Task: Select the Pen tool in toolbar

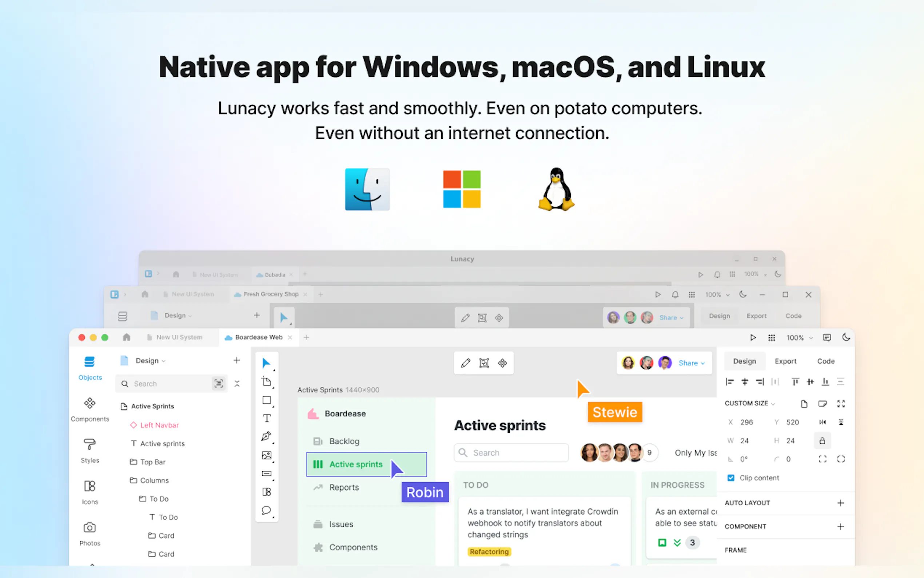Action: 266,436
